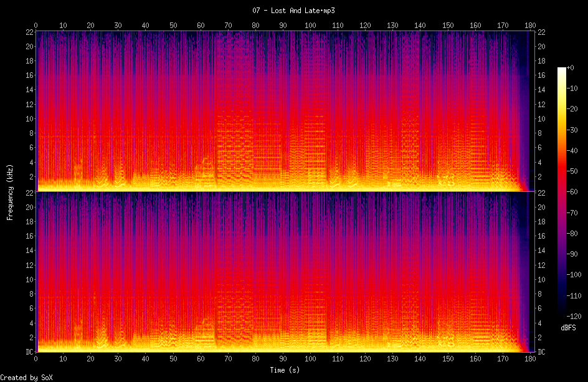Click the 'Frequency (kHz)' axis label
The height and width of the screenshot is (382, 588).
coord(10,191)
